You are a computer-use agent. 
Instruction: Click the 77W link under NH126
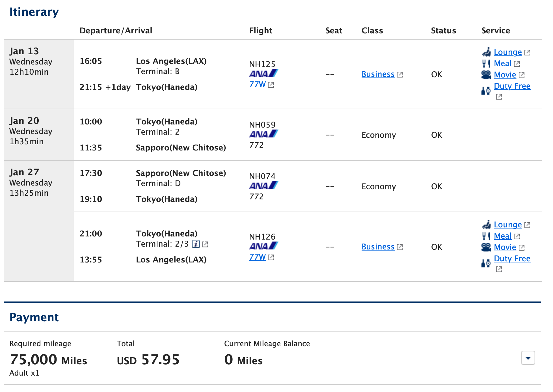click(x=257, y=257)
